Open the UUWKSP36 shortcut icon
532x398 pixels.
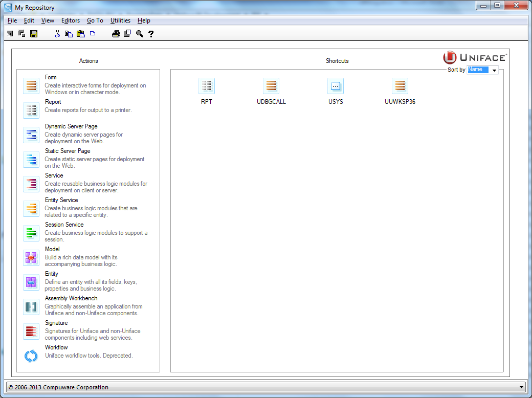(400, 86)
